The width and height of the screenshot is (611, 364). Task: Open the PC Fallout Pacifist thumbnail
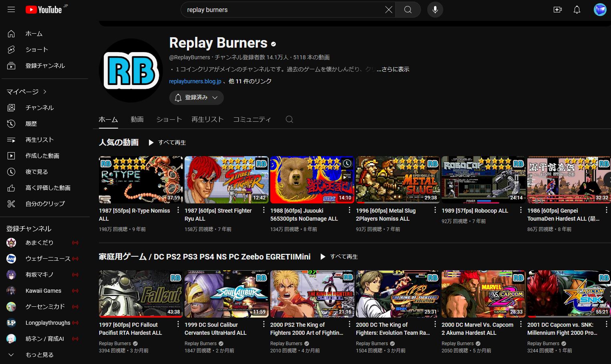pyautogui.click(x=141, y=294)
